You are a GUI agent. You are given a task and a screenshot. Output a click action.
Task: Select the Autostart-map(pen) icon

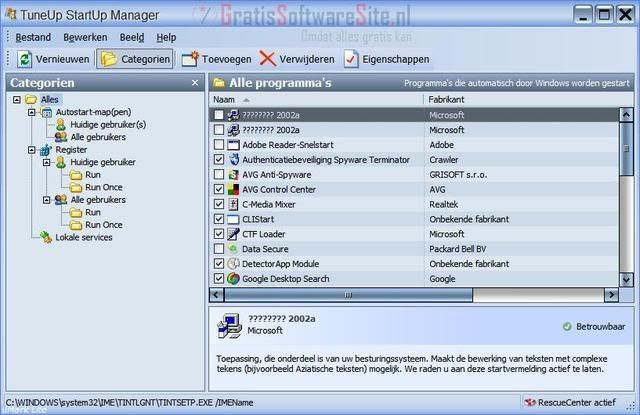[46, 112]
